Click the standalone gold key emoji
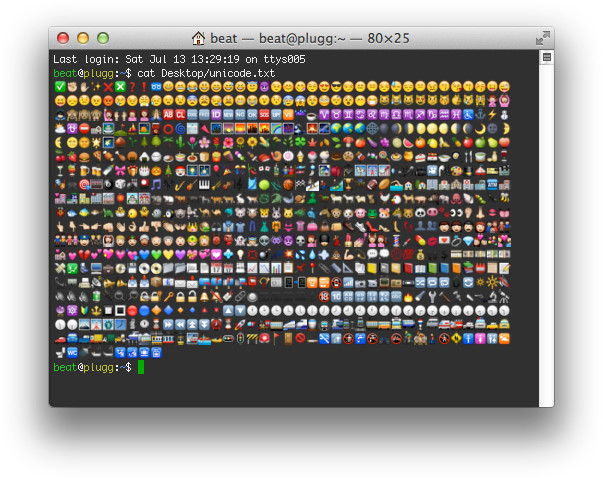This screenshot has height=478, width=603. [168, 296]
